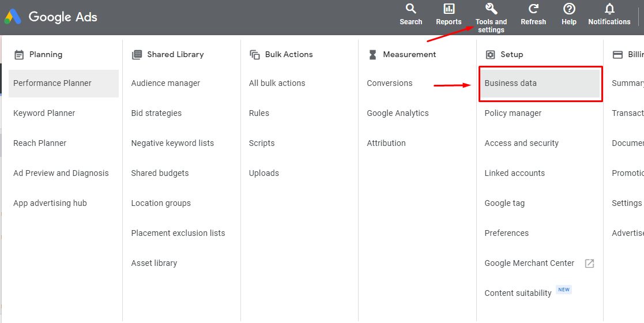Image resolution: width=644 pixels, height=323 pixels.
Task: Select Bid strategies
Action: [156, 113]
